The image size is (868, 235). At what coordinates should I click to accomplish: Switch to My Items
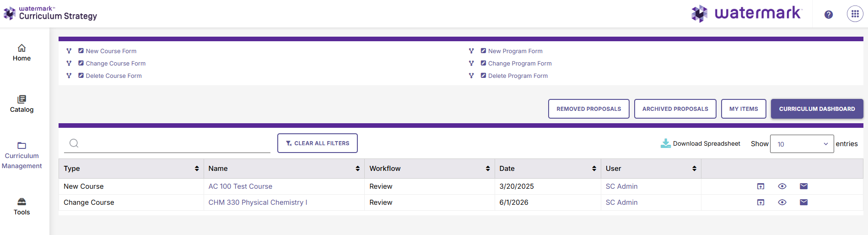[744, 109]
